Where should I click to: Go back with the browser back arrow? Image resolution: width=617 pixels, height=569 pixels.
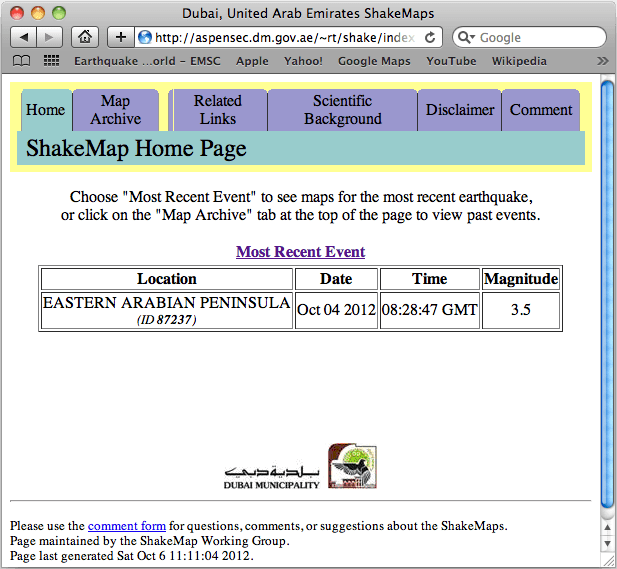tap(23, 37)
